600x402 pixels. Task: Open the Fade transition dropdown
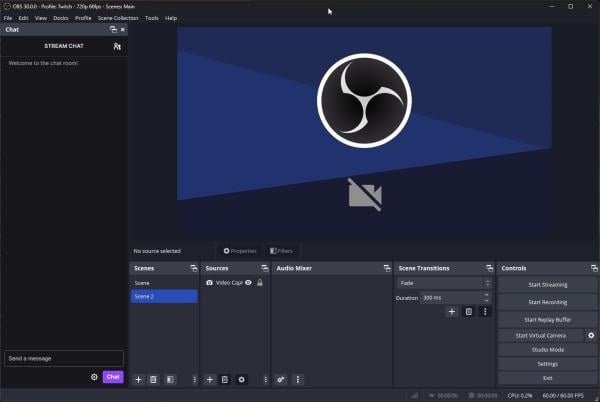pos(443,283)
